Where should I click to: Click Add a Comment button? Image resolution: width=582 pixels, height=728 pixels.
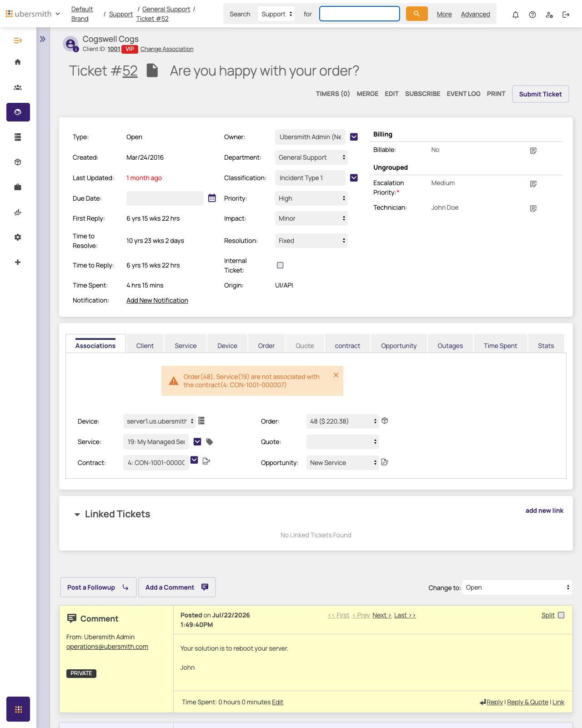(x=177, y=587)
